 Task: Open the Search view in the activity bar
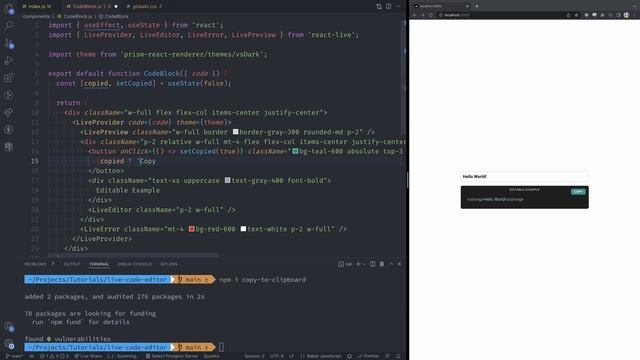[9, 25]
